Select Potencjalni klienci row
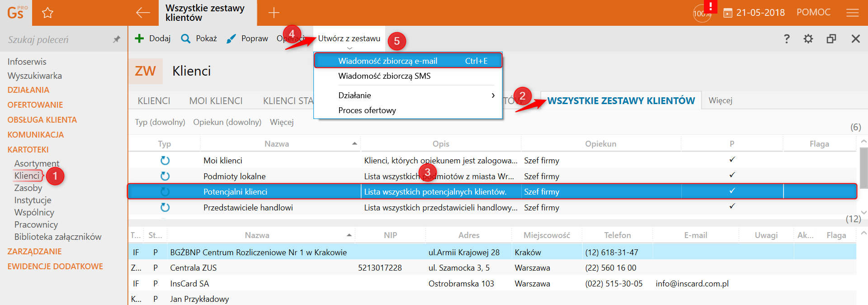 492,191
